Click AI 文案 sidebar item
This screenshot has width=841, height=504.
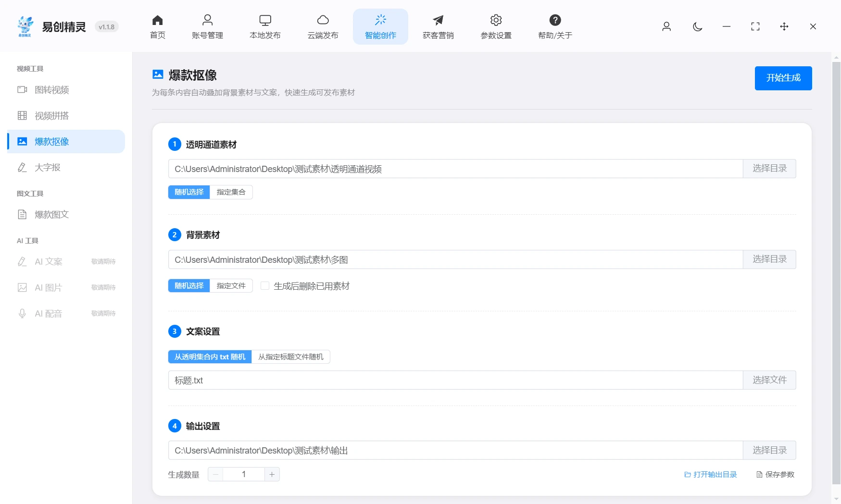(x=66, y=262)
